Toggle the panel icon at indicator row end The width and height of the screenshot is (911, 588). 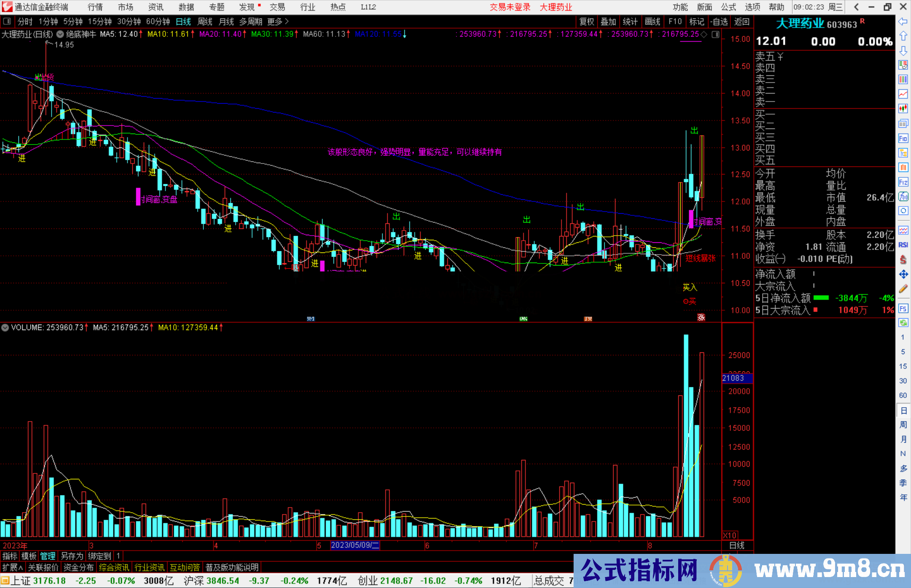716,35
